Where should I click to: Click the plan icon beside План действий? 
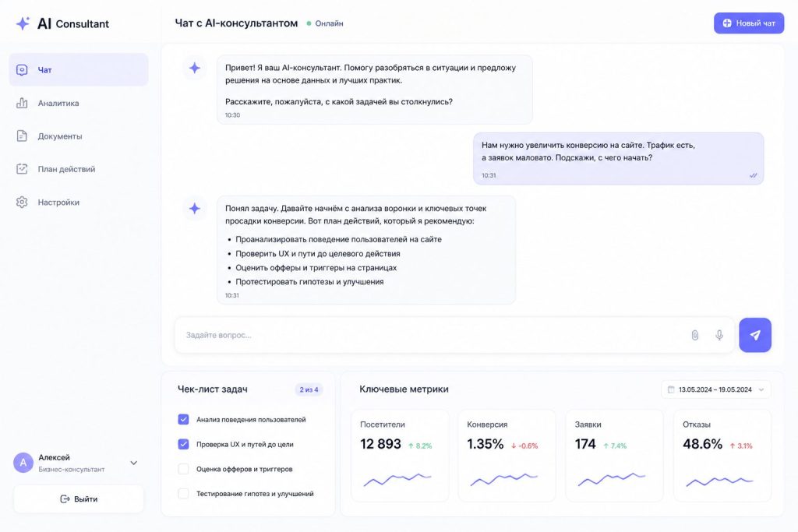pos(22,169)
